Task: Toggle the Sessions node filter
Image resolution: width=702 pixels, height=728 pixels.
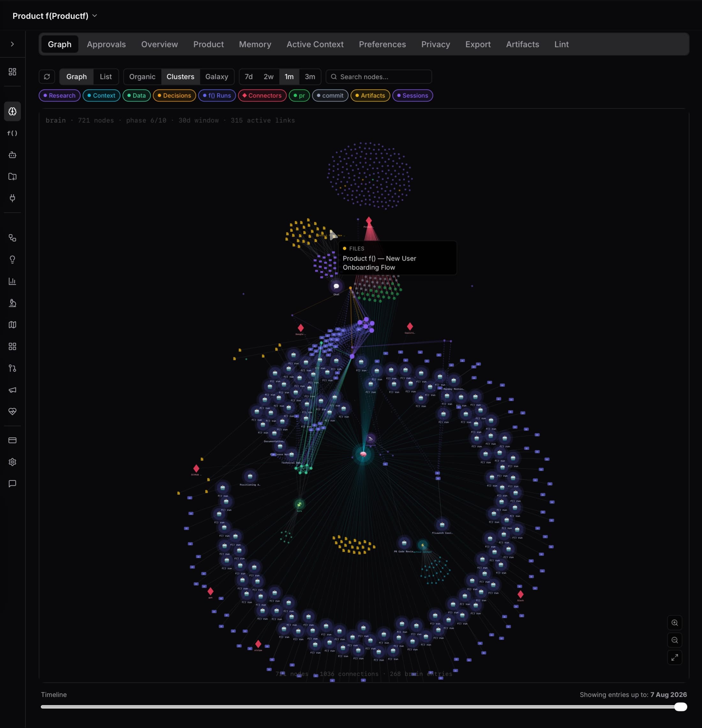Action: 413,95
